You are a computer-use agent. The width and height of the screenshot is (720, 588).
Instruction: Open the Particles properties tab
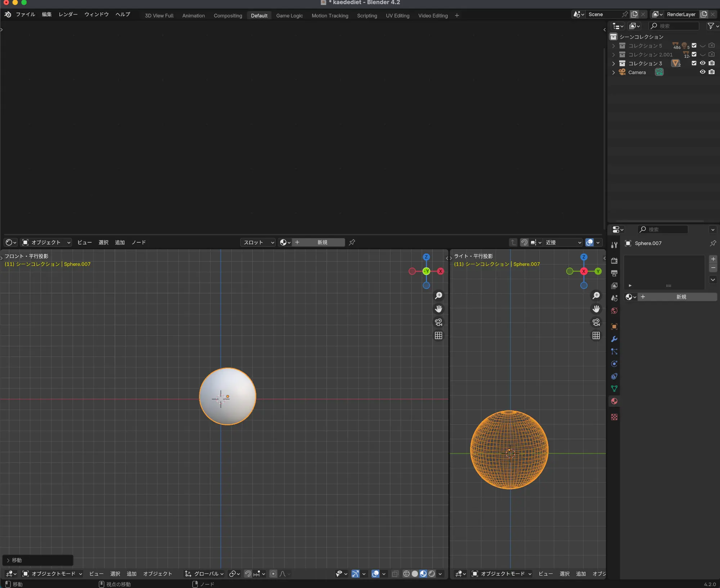point(614,351)
